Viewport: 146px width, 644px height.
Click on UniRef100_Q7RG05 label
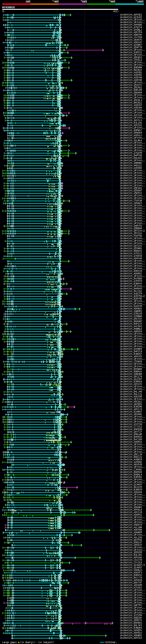[131, 314]
